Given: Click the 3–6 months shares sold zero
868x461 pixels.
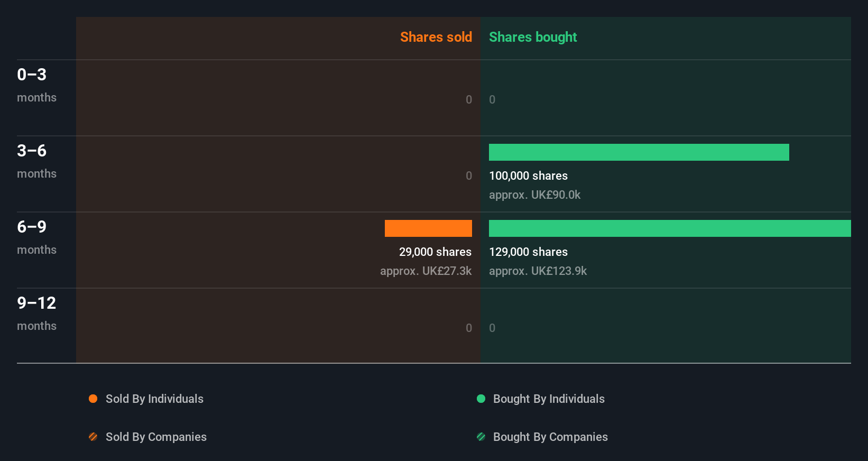Looking at the screenshot, I should [469, 176].
